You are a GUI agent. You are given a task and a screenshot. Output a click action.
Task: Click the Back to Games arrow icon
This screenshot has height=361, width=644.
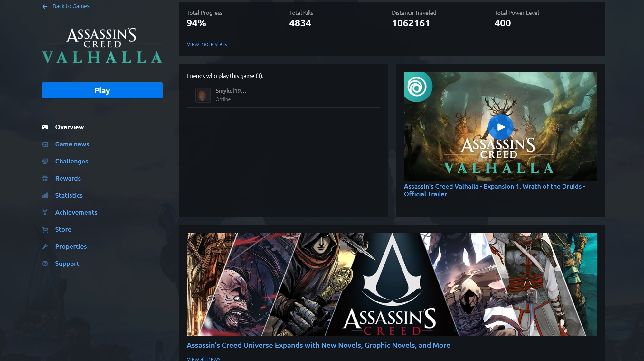tap(45, 6)
